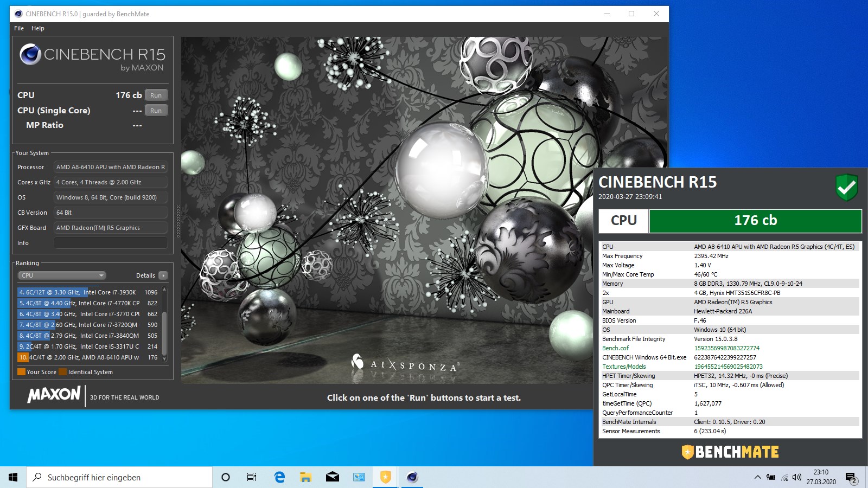Open the File menu
The image size is (868, 488).
[x=19, y=28]
